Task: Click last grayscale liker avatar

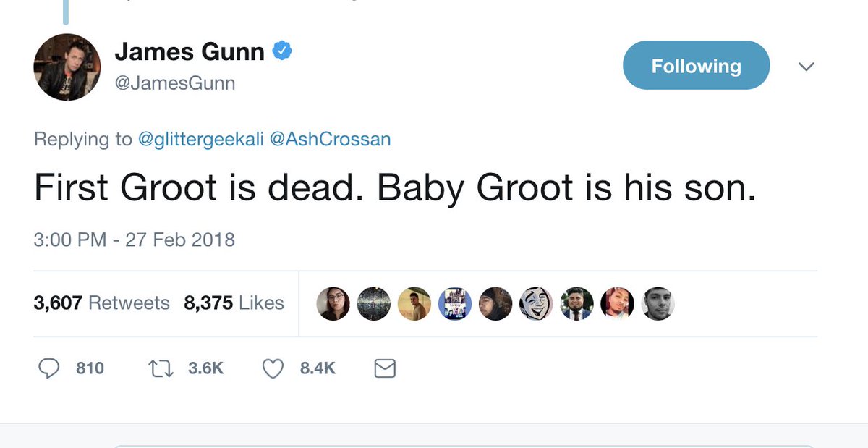Action: coord(658,303)
